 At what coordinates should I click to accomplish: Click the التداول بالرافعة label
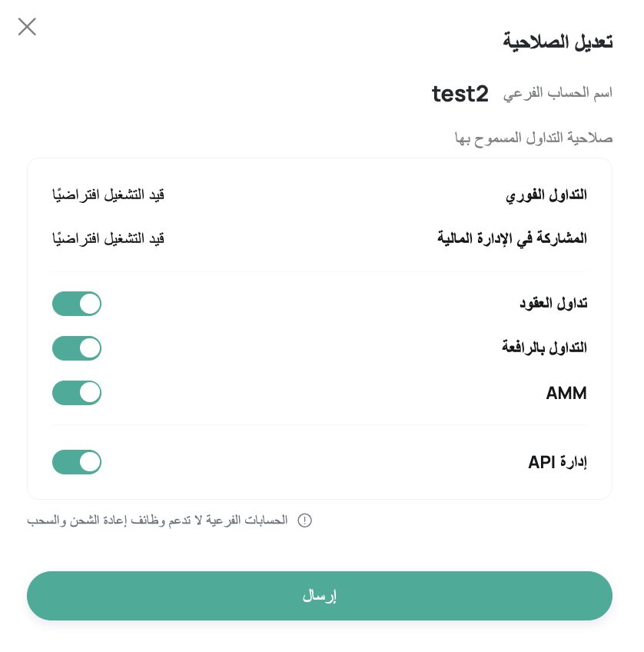[544, 348]
